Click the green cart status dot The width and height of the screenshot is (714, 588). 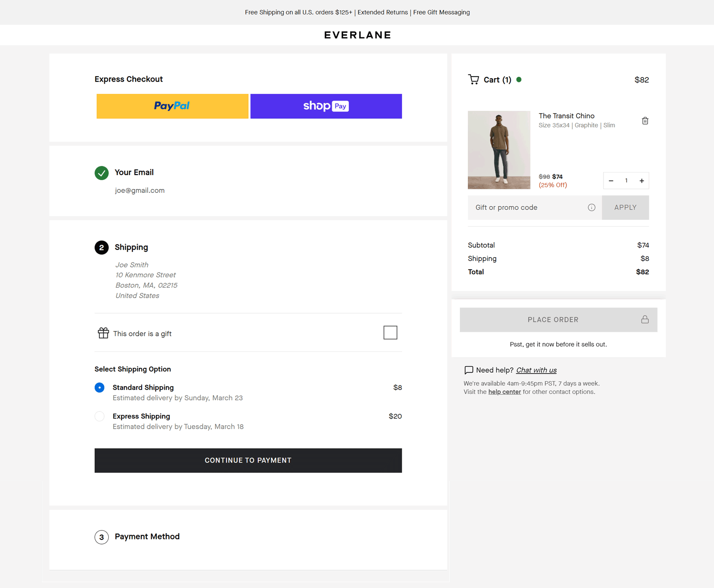519,79
